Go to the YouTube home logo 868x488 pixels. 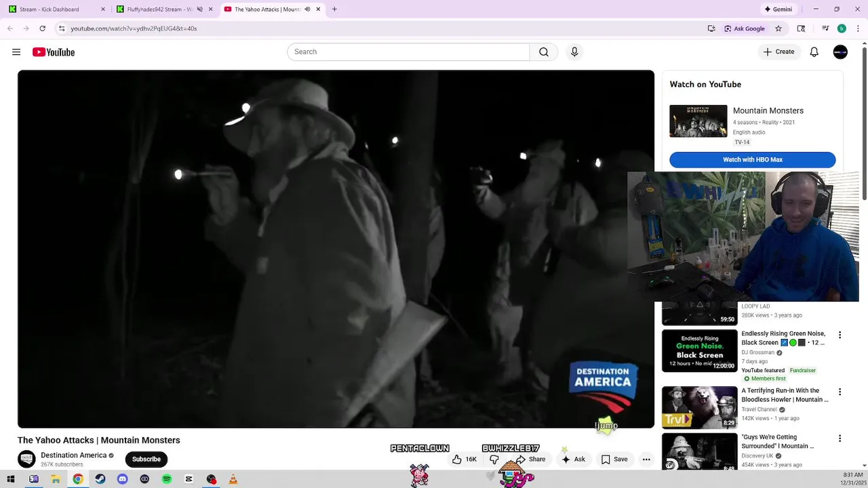(54, 52)
